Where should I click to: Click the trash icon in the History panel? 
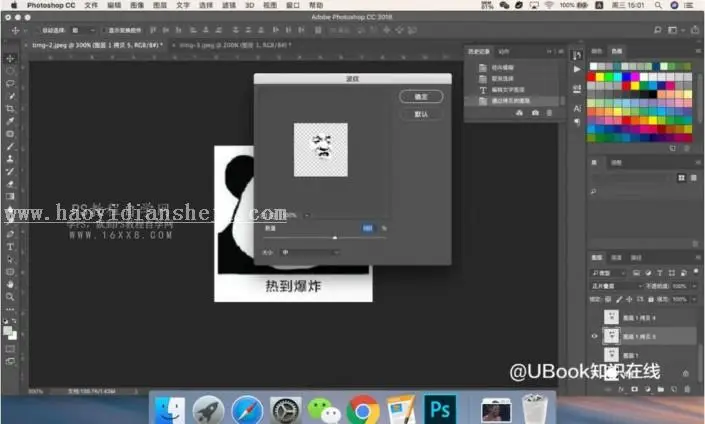(549, 113)
